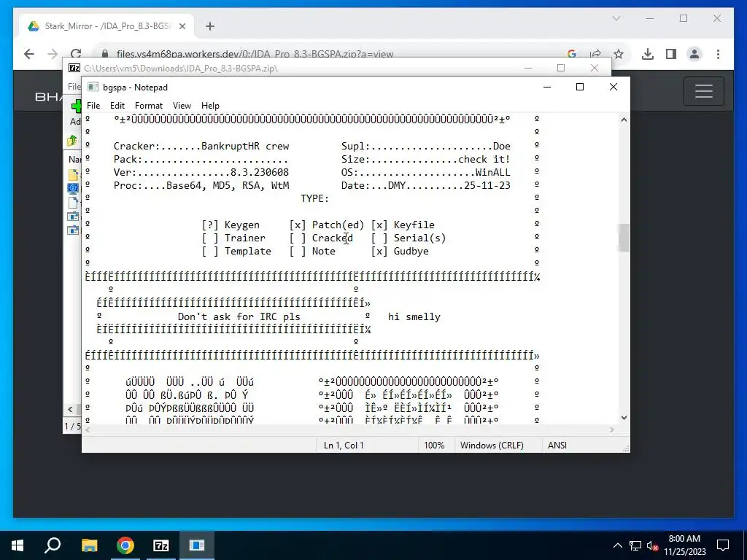Switch to Chrome on taskbar
The image size is (747, 560).
[x=125, y=545]
